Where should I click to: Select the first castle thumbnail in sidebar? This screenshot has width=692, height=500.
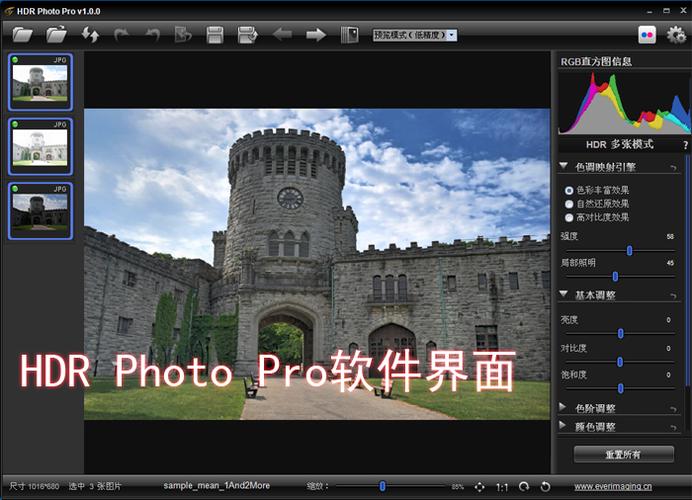(x=39, y=80)
